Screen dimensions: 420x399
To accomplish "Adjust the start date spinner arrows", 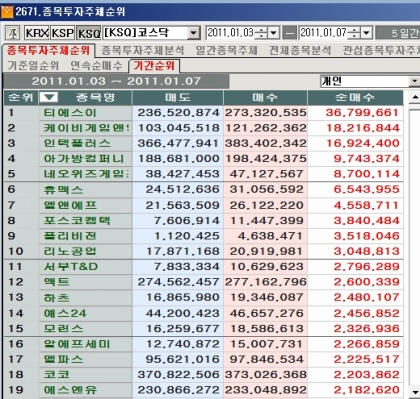I will click(262, 33).
